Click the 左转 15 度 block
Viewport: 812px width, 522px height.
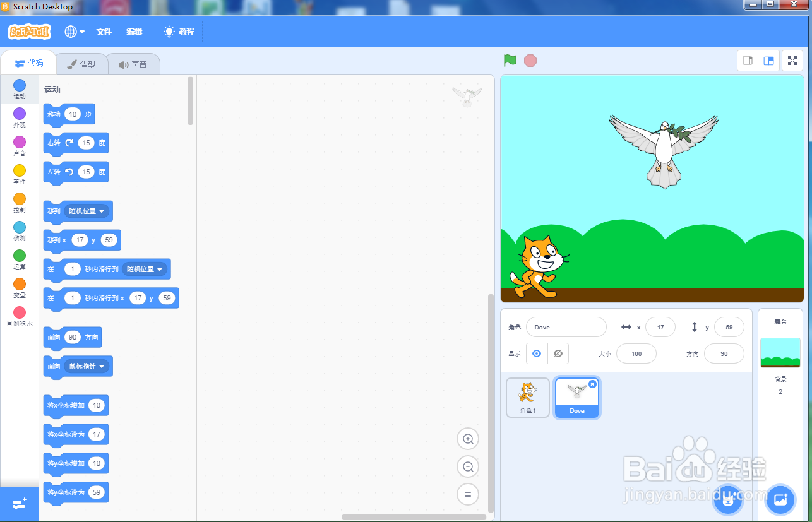pos(76,172)
